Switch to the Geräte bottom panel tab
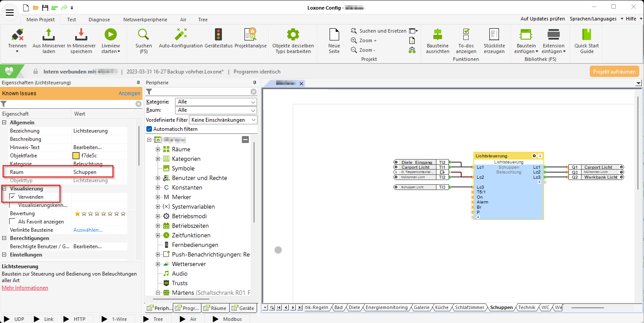 (243, 308)
